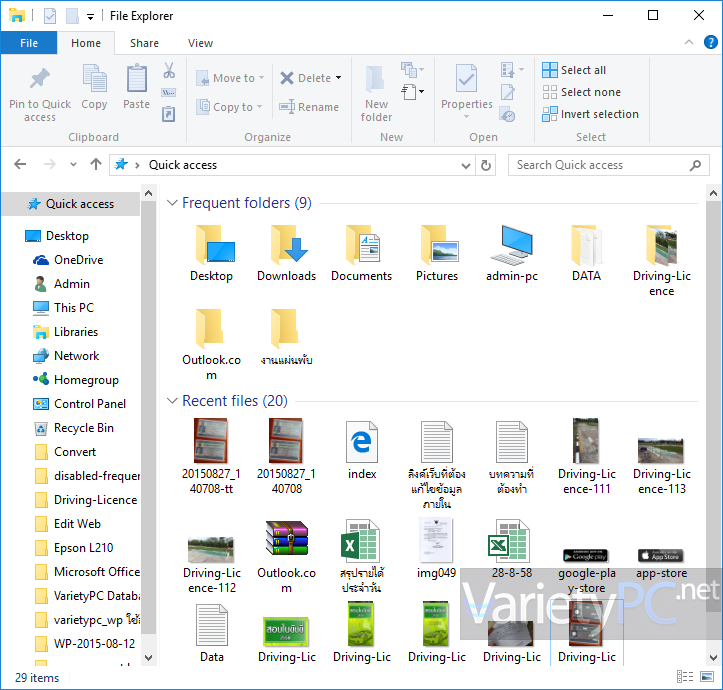Go up one level with up arrow
Viewport: 723px width, 690px height.
point(95,164)
